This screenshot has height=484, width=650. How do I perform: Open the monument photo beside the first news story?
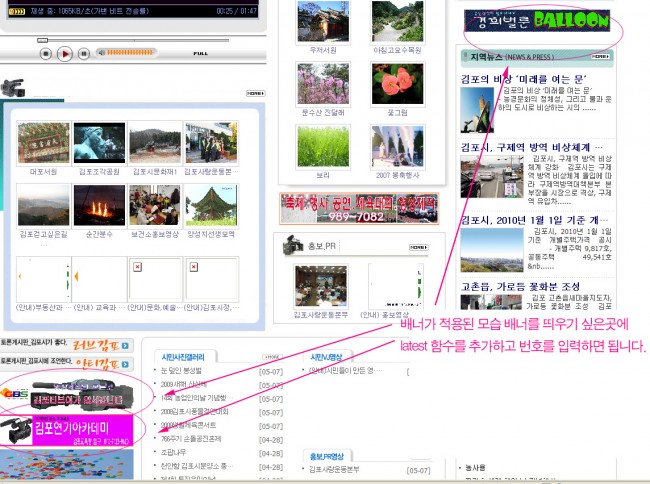[477, 110]
